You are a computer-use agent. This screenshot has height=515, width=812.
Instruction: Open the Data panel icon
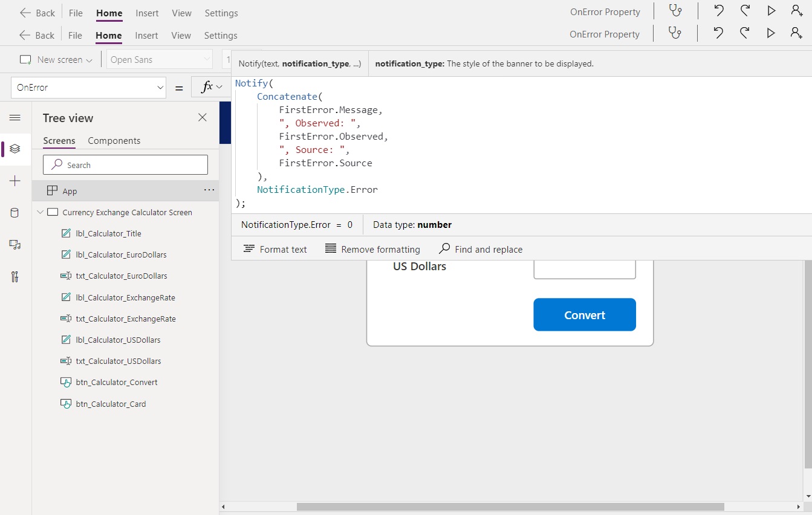[15, 213]
